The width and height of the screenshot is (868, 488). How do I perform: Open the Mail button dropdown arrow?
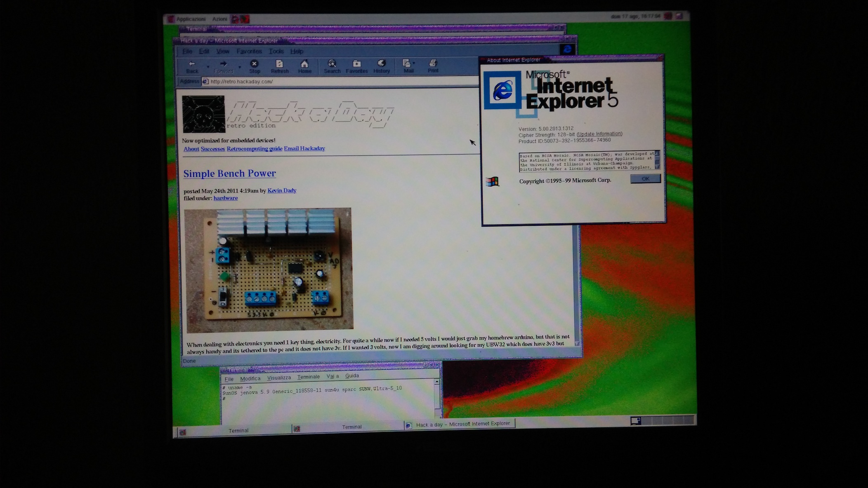(414, 63)
